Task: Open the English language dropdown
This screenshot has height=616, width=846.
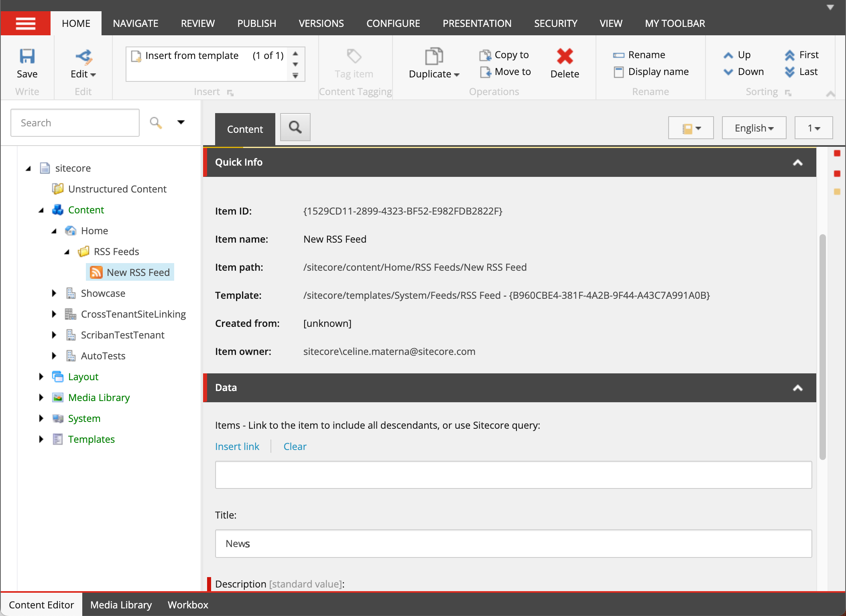Action: [x=753, y=128]
